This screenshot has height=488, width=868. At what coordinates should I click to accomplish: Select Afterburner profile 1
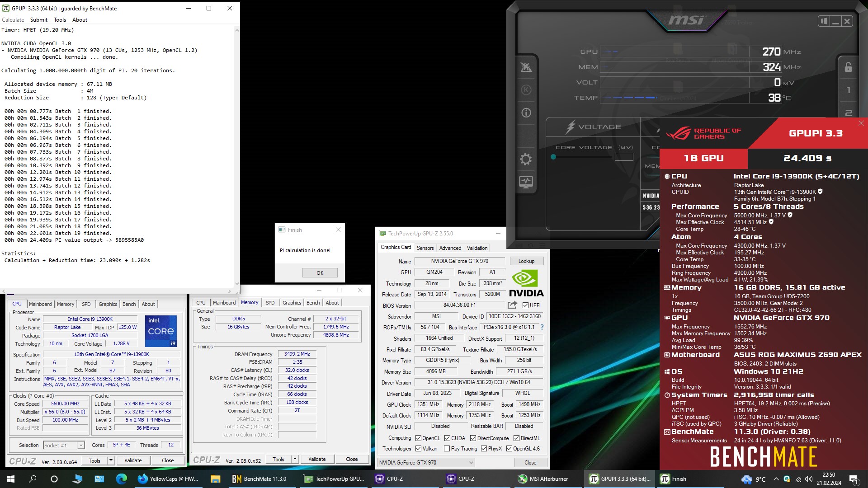coord(849,90)
